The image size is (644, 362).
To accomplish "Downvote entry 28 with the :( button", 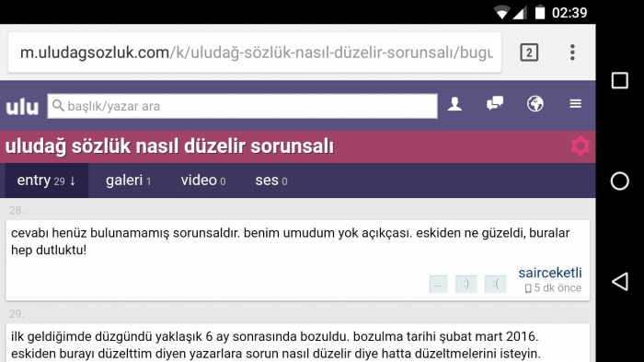I will tap(495, 284).
